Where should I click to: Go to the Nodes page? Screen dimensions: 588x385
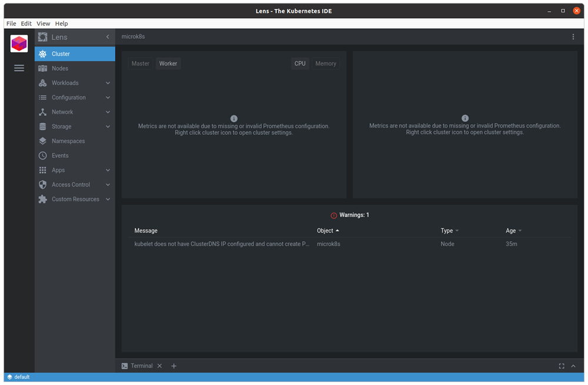(x=75, y=68)
